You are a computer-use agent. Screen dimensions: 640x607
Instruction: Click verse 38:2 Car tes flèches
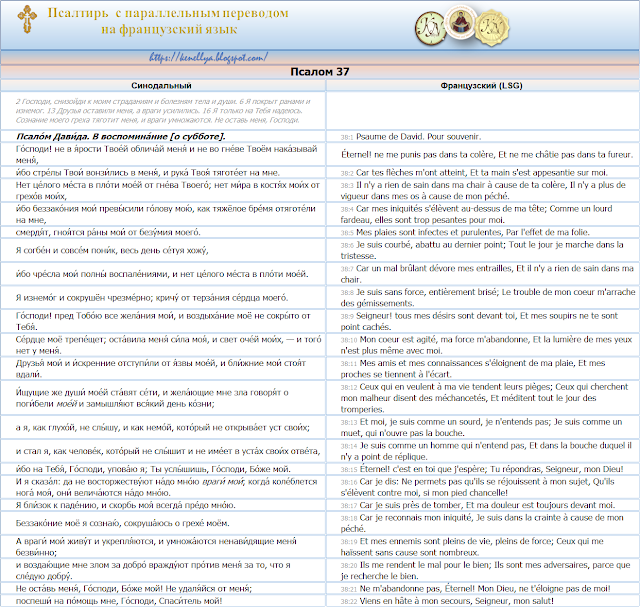point(474,173)
